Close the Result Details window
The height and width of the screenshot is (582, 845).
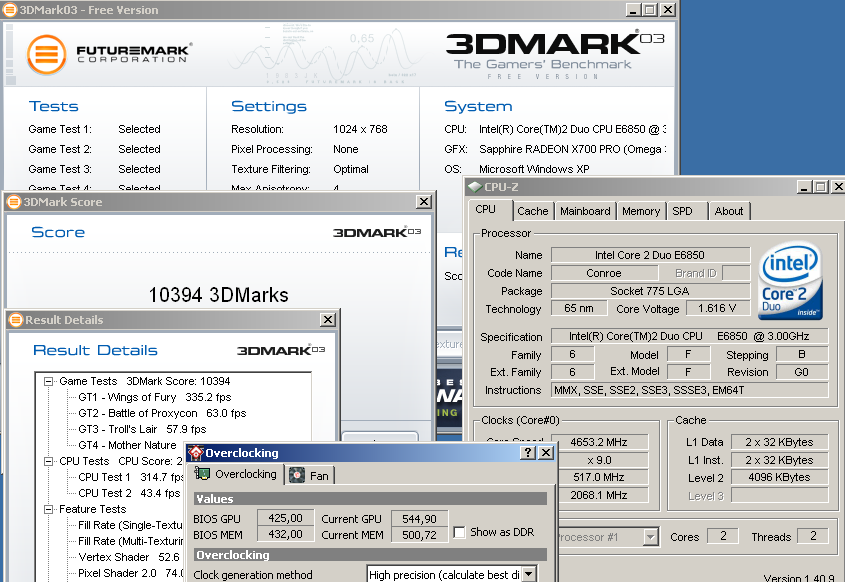pyautogui.click(x=328, y=320)
